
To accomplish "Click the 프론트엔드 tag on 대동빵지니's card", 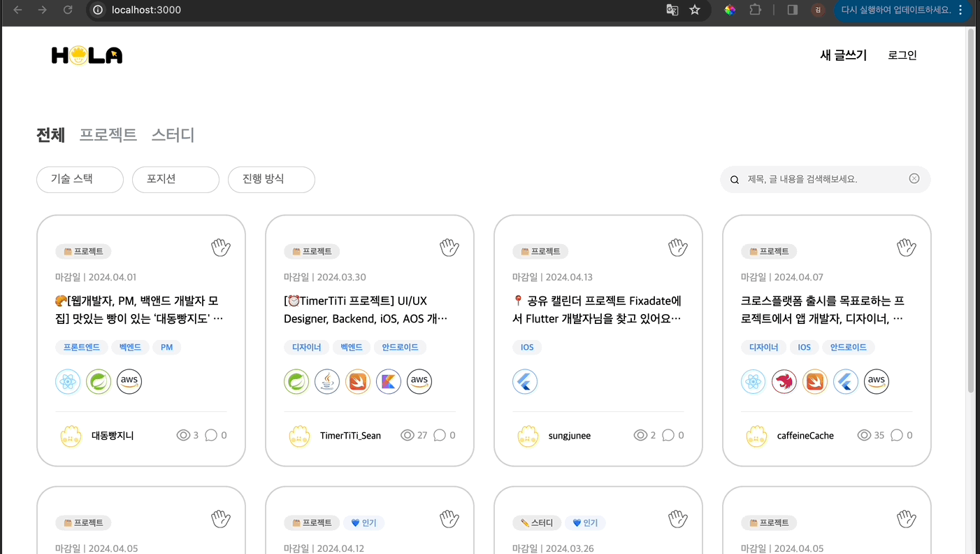I will pos(81,347).
